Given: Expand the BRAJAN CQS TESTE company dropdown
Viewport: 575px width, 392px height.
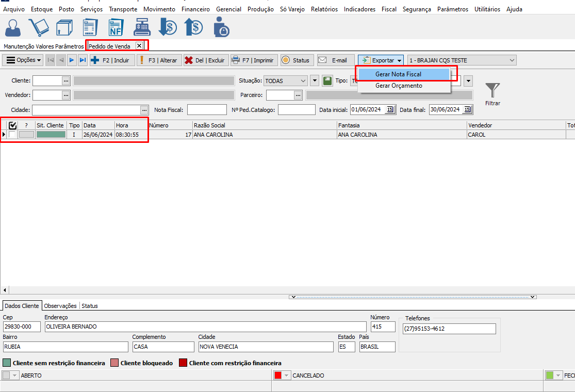Looking at the screenshot, I should tap(512, 60).
